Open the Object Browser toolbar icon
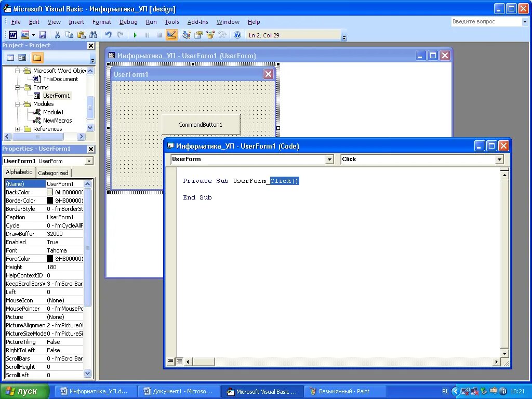The width and height of the screenshot is (532, 399). point(210,35)
